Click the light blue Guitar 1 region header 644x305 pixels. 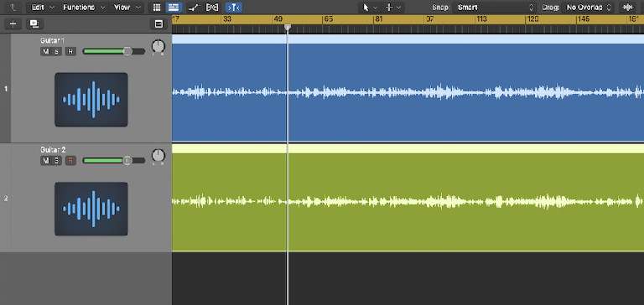408,39
